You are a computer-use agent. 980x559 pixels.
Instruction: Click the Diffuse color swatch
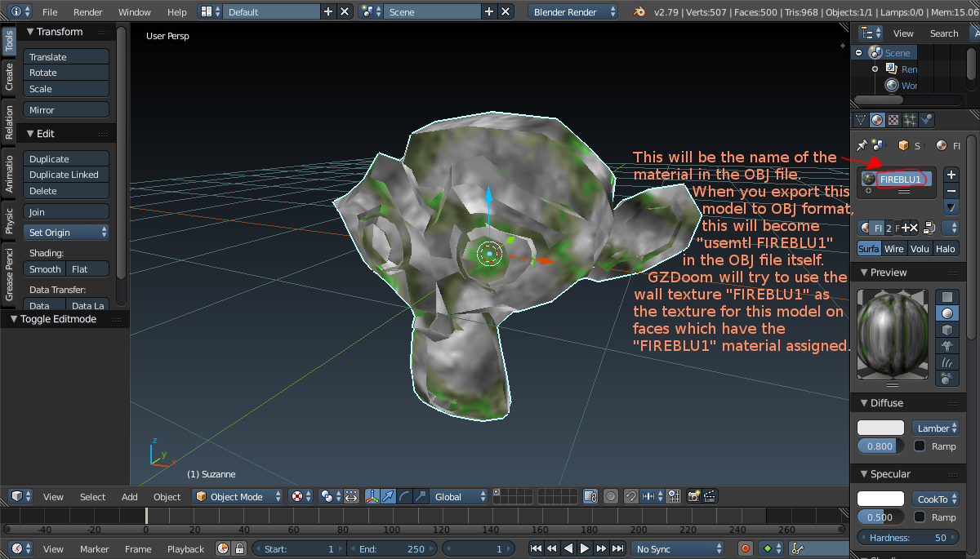coord(880,428)
